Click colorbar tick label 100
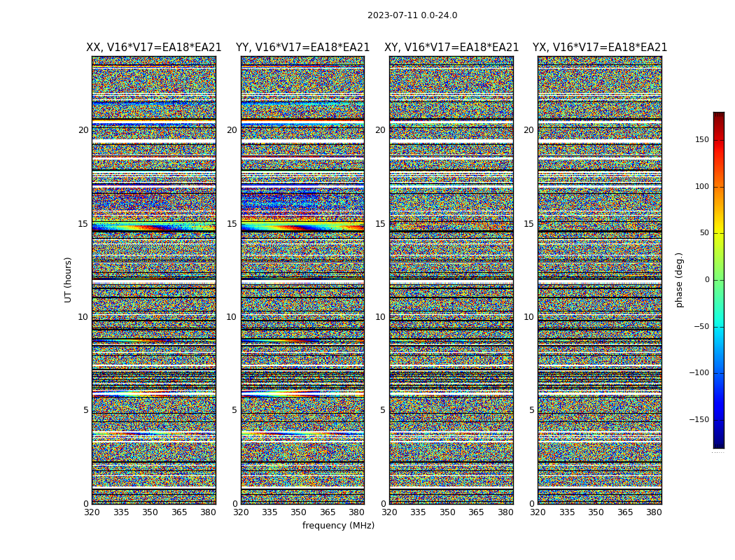 702,186
